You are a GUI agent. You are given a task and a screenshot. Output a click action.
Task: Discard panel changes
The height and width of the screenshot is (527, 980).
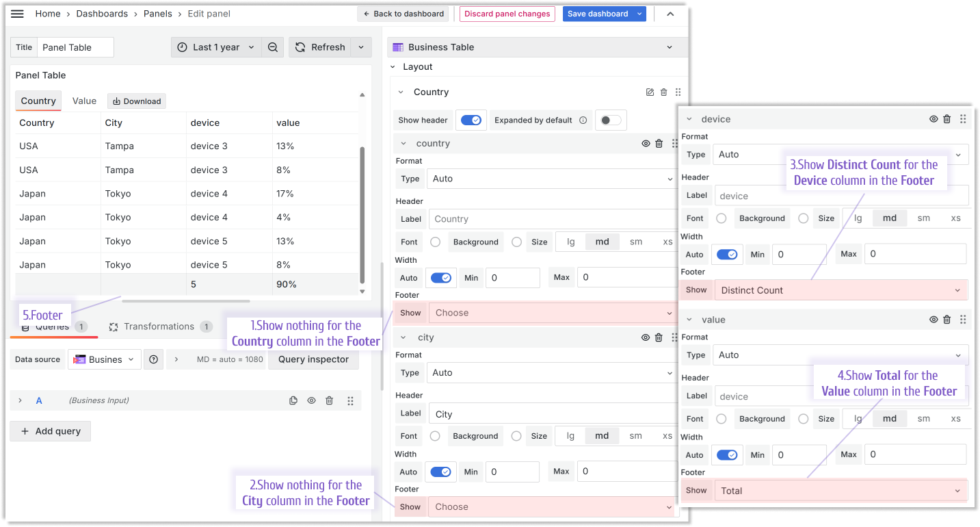click(x=507, y=14)
